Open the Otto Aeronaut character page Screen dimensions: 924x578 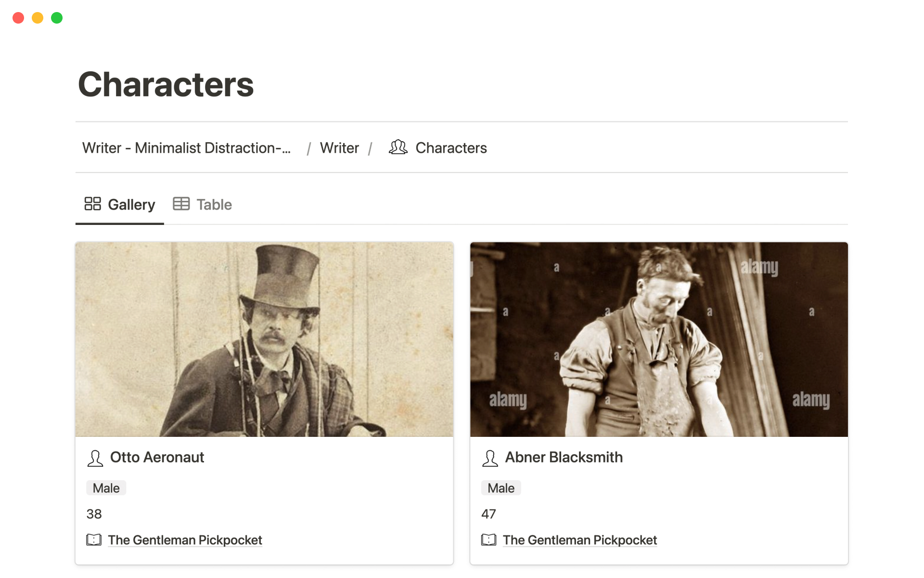(x=157, y=457)
